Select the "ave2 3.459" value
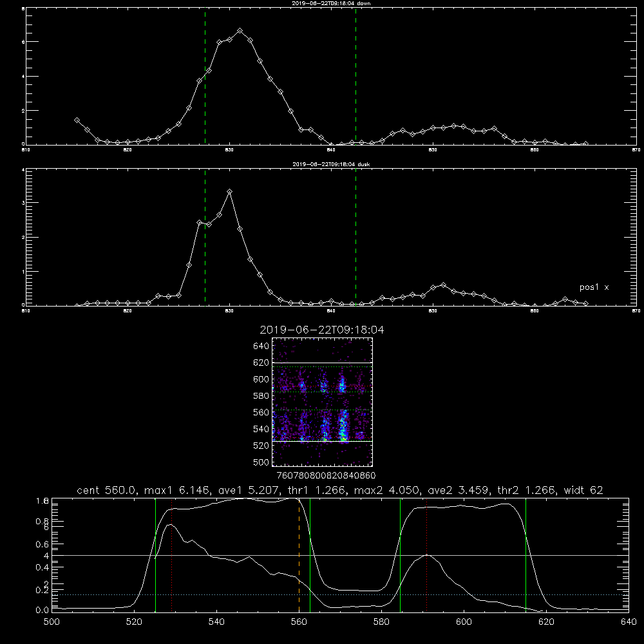The height and width of the screenshot is (644, 644). tap(458, 490)
